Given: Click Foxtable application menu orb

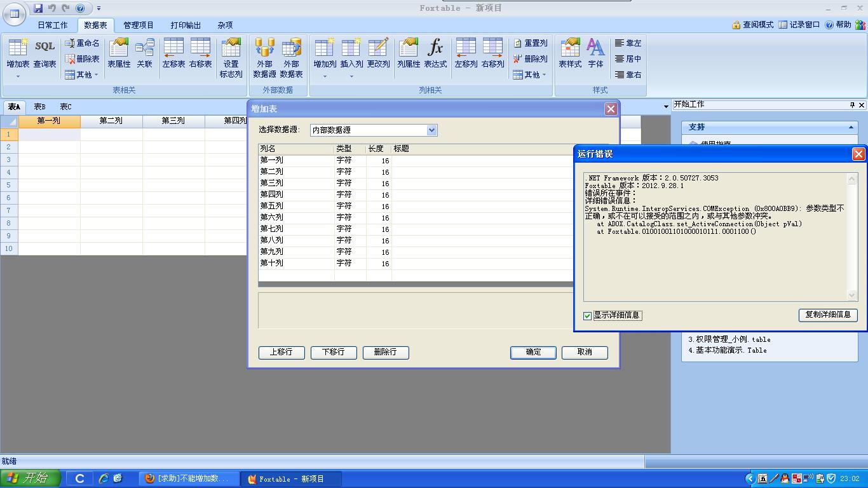Looking at the screenshot, I should (x=14, y=13).
